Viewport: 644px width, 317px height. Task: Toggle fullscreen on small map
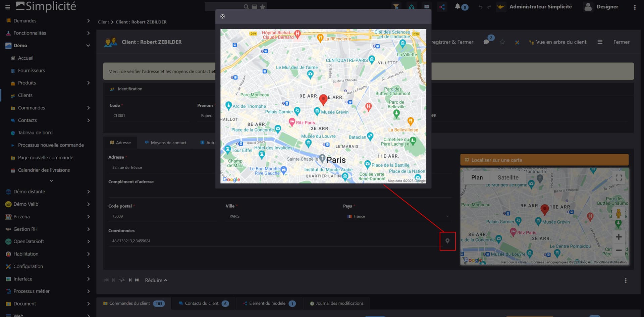click(x=619, y=177)
